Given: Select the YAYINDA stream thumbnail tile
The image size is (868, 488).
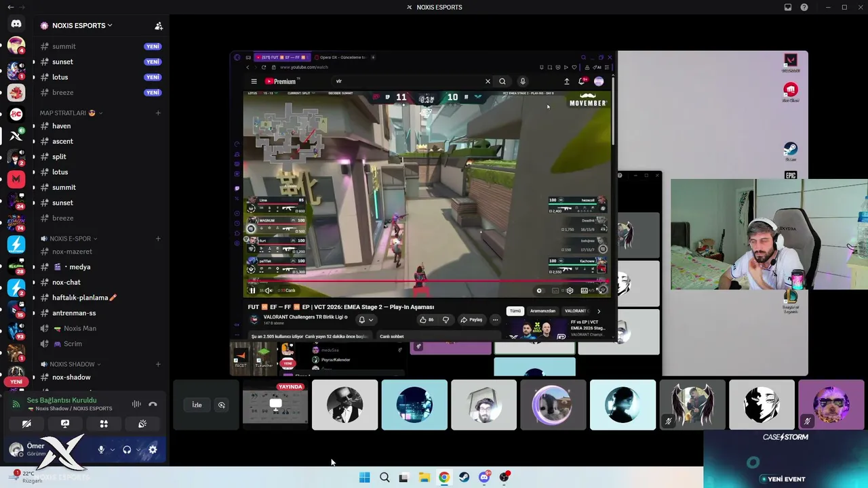Looking at the screenshot, I should (x=275, y=405).
